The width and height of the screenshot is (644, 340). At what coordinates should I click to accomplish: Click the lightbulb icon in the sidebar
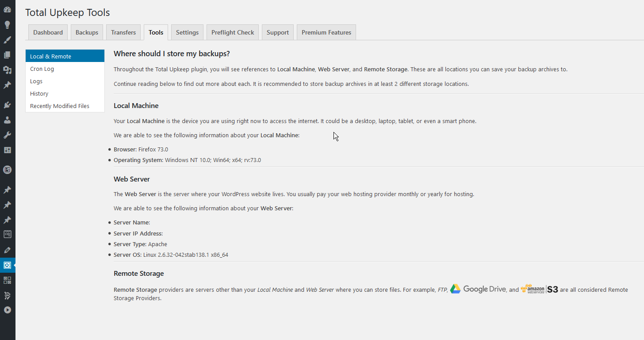[7, 24]
